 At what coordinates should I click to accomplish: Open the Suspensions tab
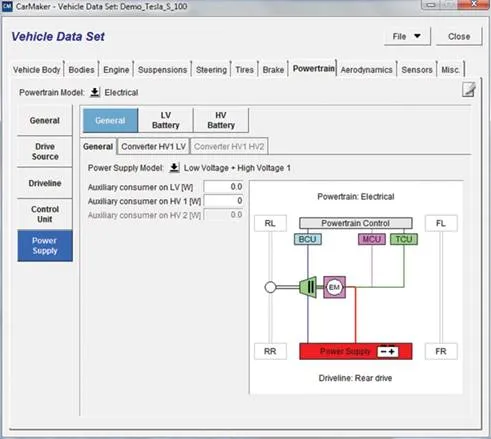[162, 70]
